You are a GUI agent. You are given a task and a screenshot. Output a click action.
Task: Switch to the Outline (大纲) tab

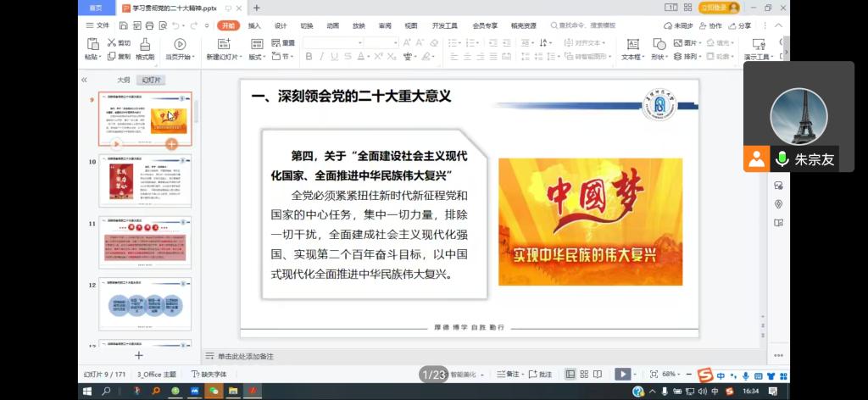pos(123,80)
